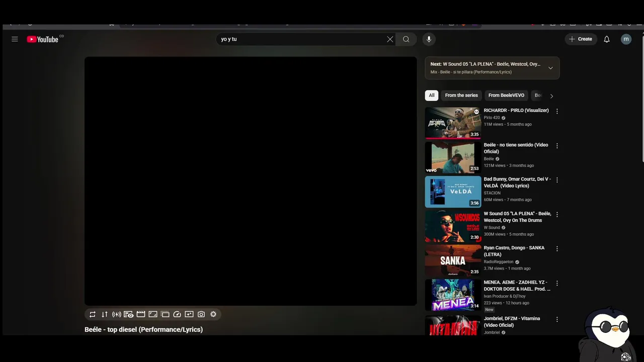Toggle the volume boost icon
644x362 pixels.
(x=117, y=314)
